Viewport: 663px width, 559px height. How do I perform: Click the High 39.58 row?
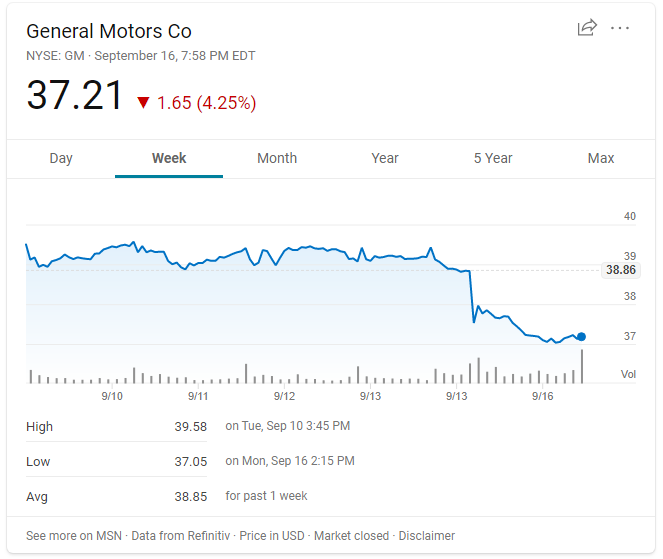[116, 427]
